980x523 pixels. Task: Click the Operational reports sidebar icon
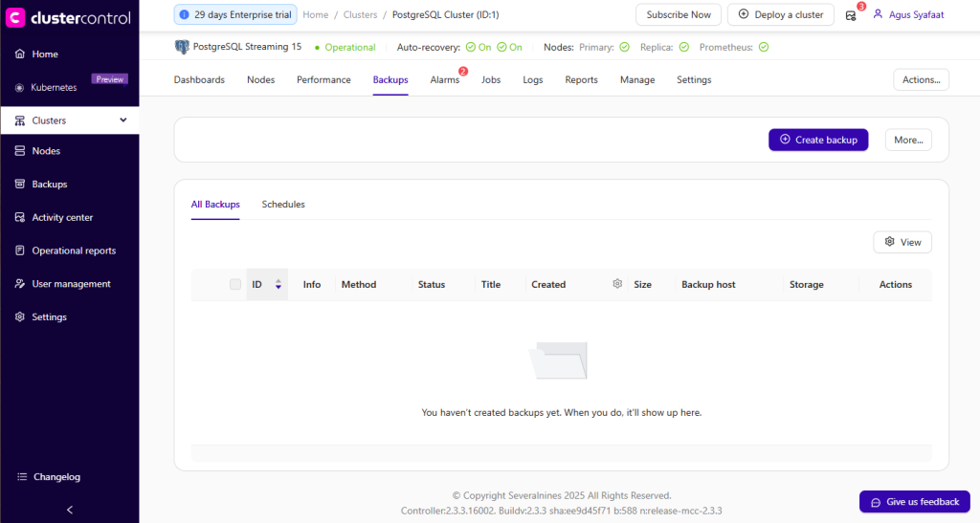pos(20,251)
